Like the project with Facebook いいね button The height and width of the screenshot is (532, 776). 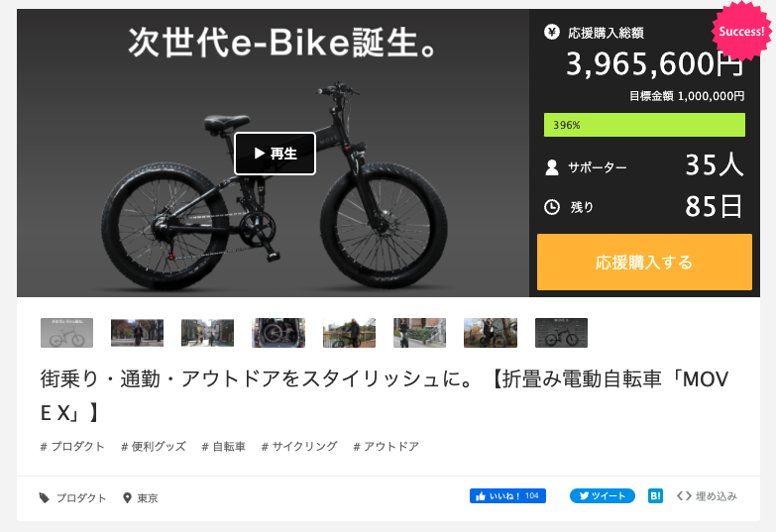[x=507, y=496]
